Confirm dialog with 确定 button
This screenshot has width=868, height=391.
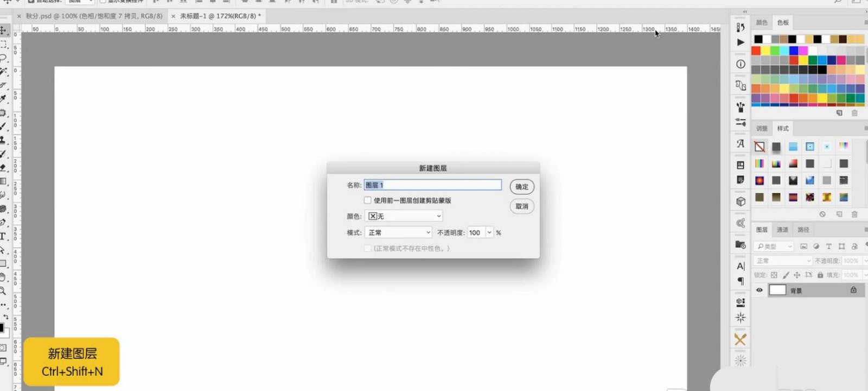pos(522,187)
